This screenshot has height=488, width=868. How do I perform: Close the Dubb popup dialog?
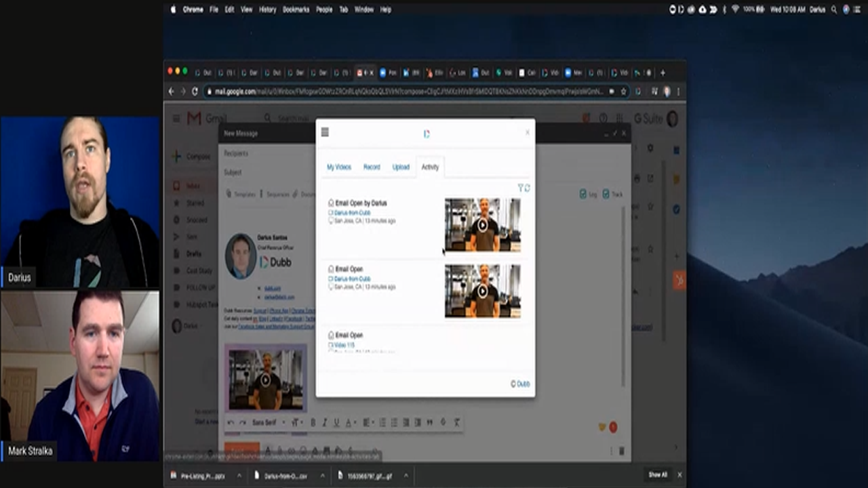[x=527, y=133]
